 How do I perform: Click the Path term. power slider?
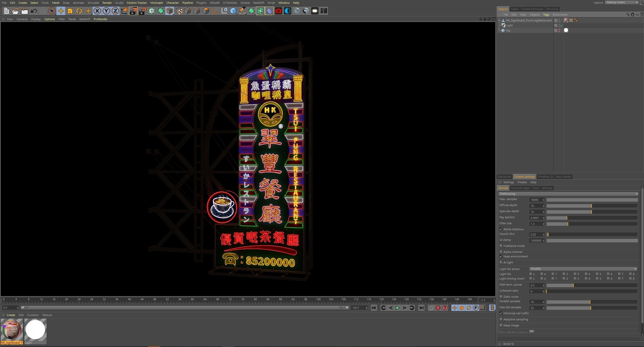[x=592, y=285]
